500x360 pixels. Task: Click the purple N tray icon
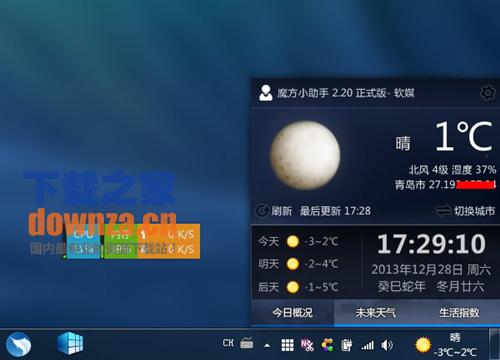coord(307,345)
